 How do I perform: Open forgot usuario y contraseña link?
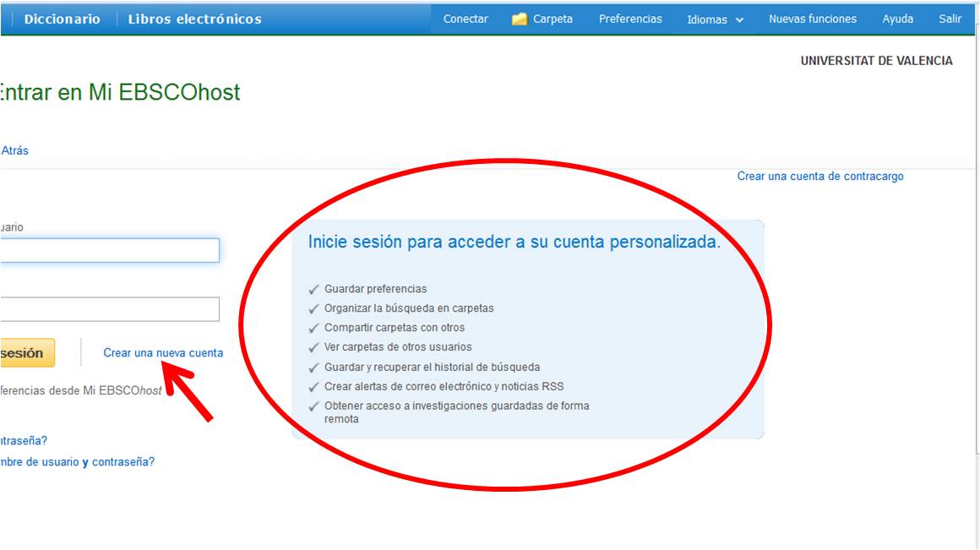coord(77,462)
